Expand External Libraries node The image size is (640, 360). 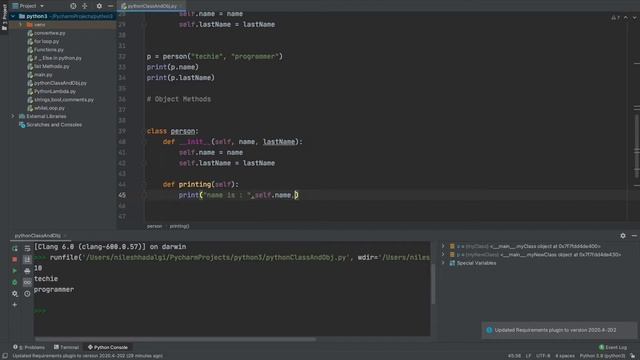tap(13, 116)
